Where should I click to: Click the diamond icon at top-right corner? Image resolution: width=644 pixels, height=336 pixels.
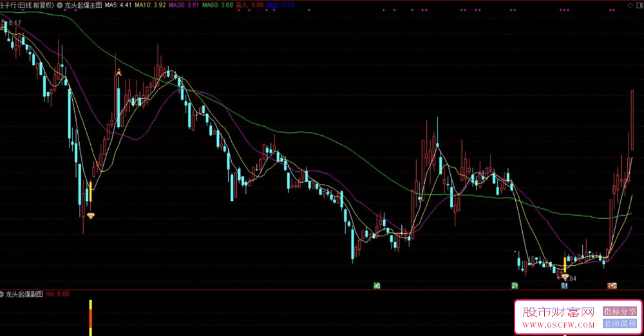630,5
